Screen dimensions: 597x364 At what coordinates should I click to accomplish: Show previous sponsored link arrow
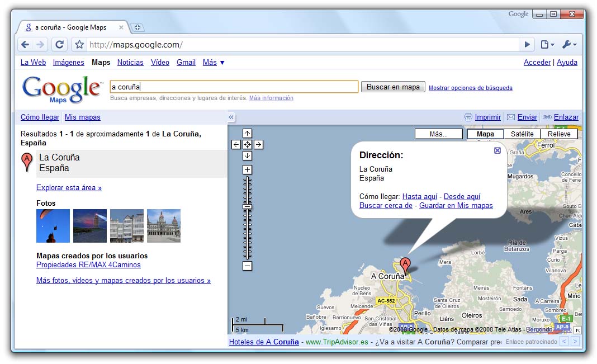pos(564,342)
